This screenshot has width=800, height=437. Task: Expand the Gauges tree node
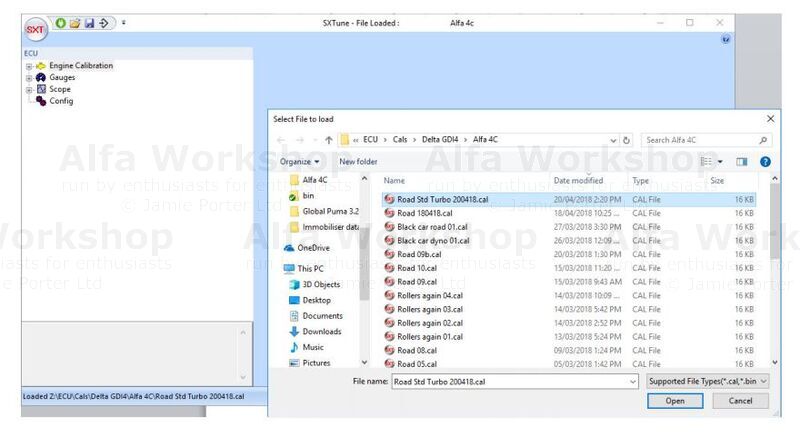click(29, 78)
